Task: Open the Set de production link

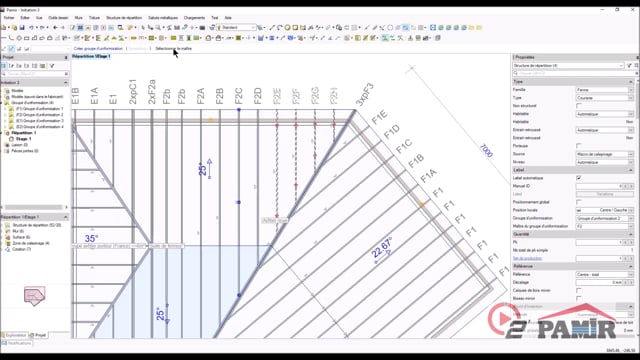Action: pyautogui.click(x=527, y=258)
